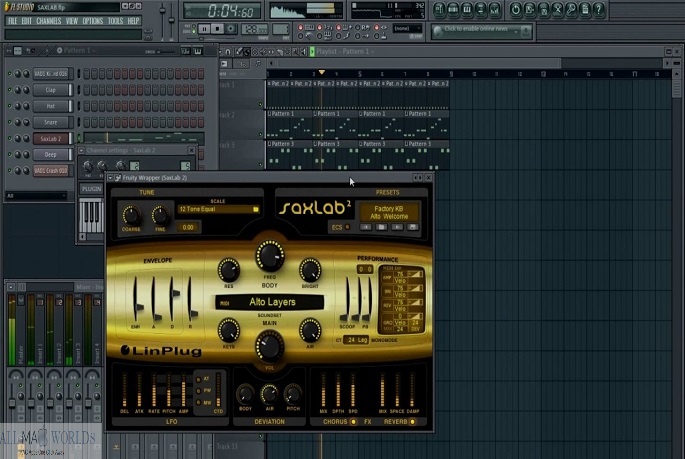Select the Clap channel button
685x459 pixels.
[x=51, y=90]
